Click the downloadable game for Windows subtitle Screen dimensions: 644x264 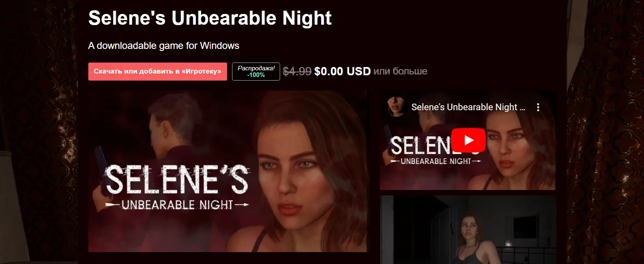pyautogui.click(x=163, y=46)
